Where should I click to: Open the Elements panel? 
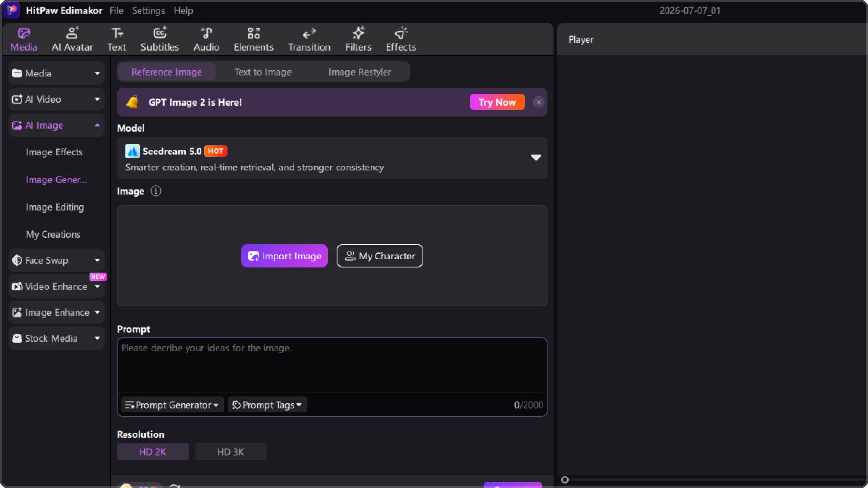point(253,40)
